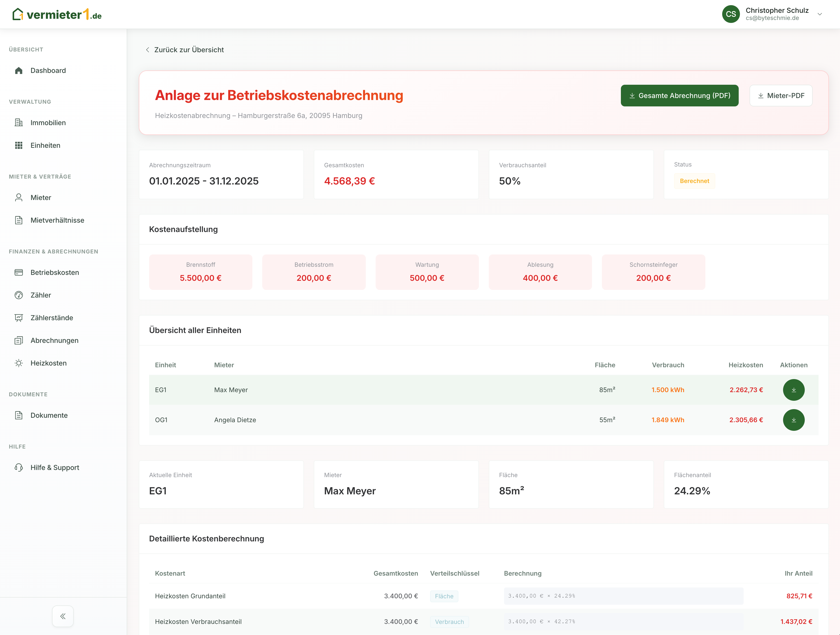Viewport: 840px width, 635px height.
Task: Click the CS user avatar
Action: pyautogui.click(x=731, y=15)
